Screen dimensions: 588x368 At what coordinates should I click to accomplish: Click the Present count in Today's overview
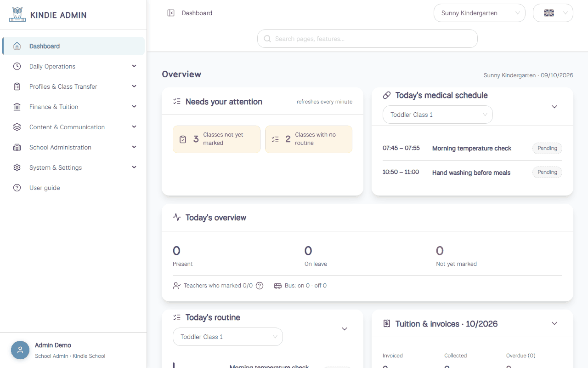(176, 251)
